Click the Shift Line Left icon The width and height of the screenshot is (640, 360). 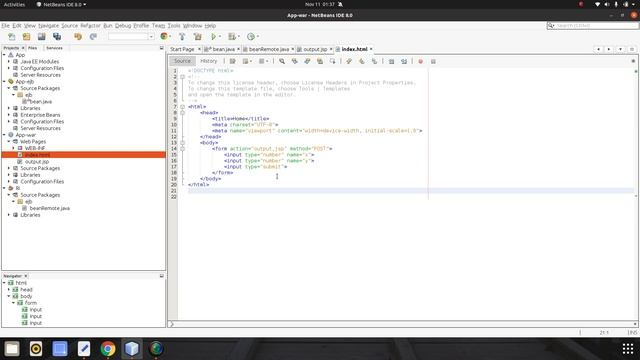point(391,61)
